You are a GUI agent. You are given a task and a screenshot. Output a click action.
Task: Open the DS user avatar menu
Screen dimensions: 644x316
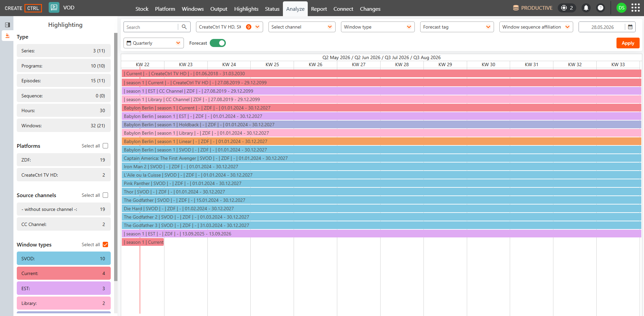[x=622, y=8]
